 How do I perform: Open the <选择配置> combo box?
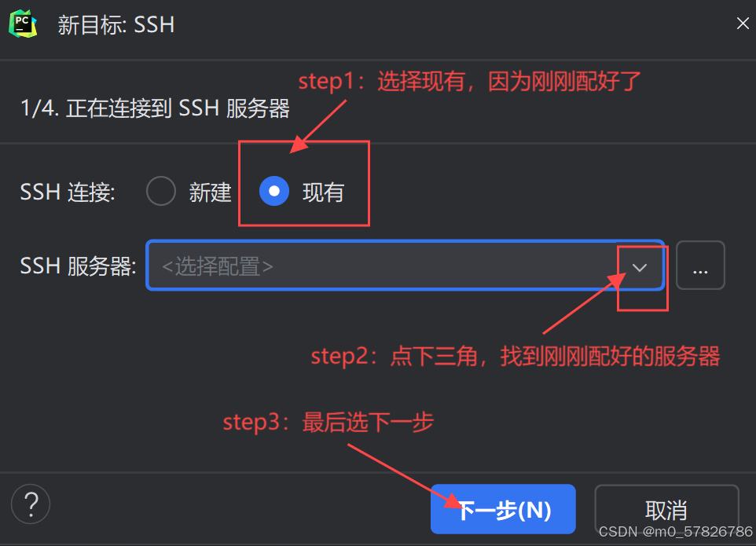point(405,266)
